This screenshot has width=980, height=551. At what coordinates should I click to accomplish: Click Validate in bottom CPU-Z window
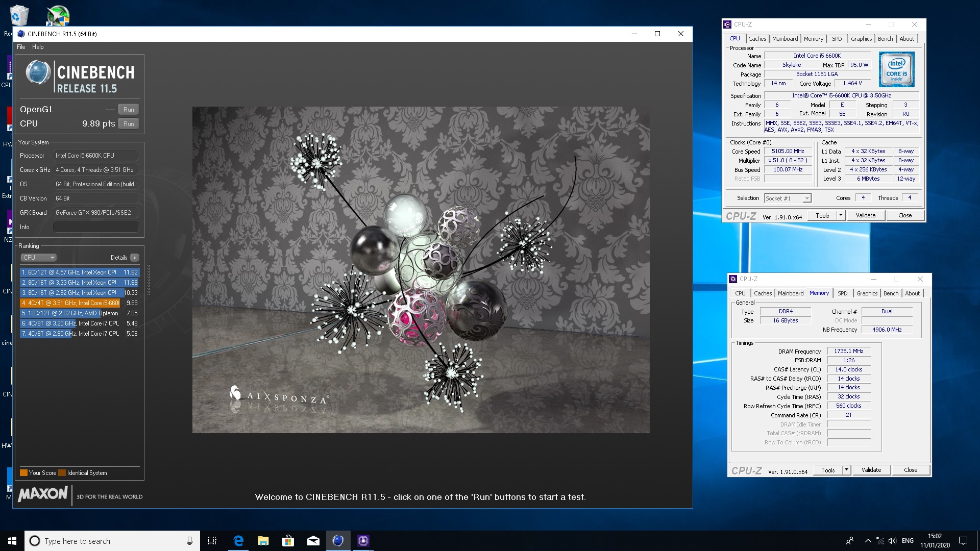871,470
